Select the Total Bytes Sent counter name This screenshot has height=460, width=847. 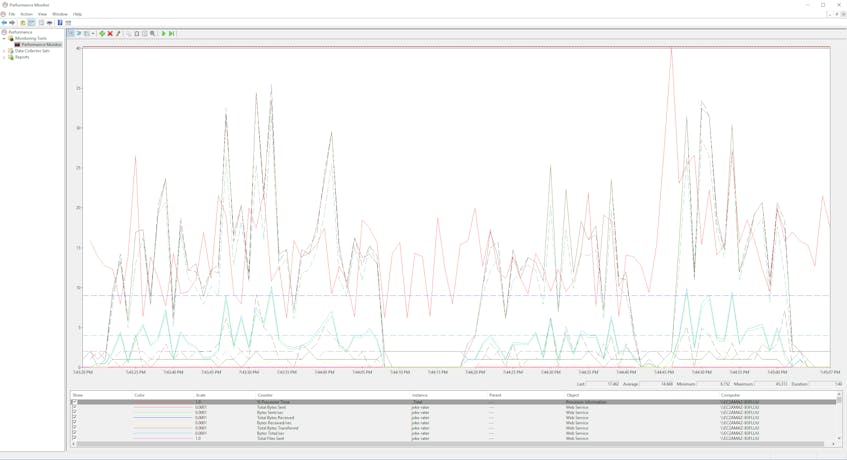click(271, 407)
